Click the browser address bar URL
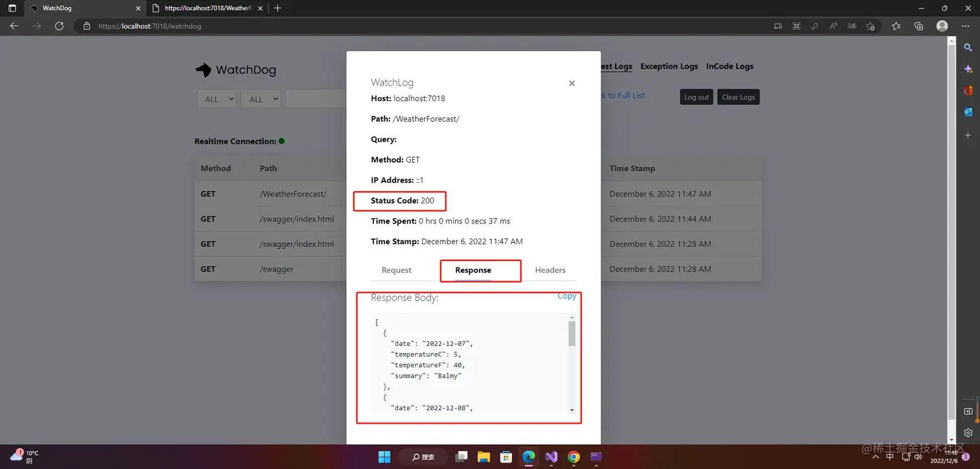980x469 pixels. 150,27
